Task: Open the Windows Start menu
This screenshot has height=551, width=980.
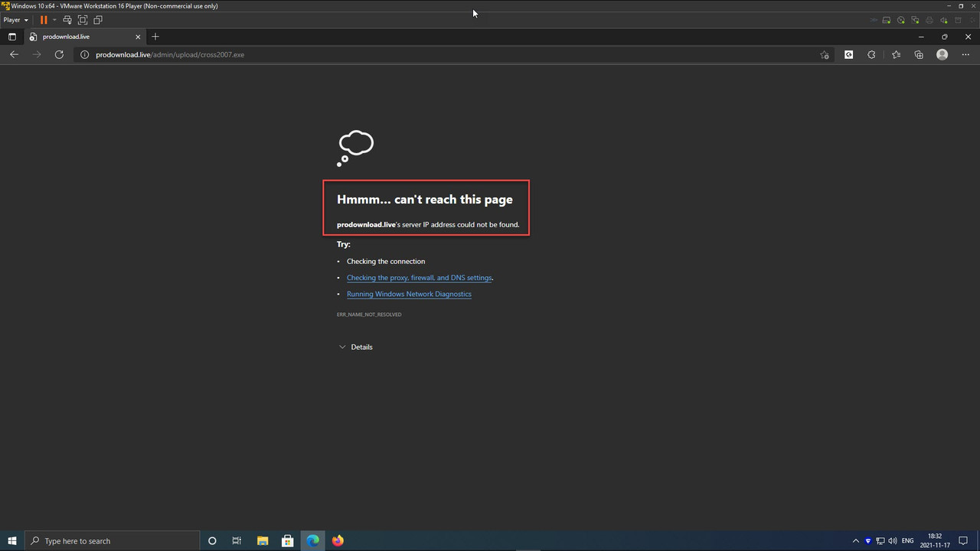Action: click(x=11, y=541)
